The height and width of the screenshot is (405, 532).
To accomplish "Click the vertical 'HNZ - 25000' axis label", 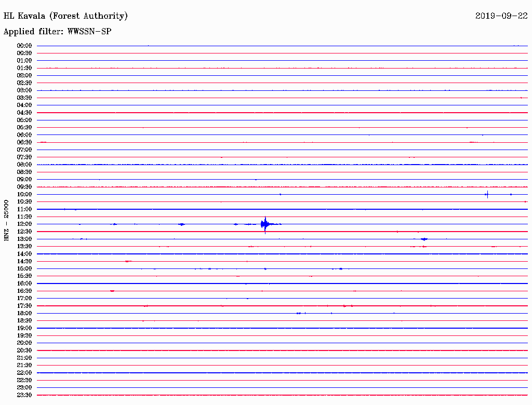I will [x=6, y=220].
